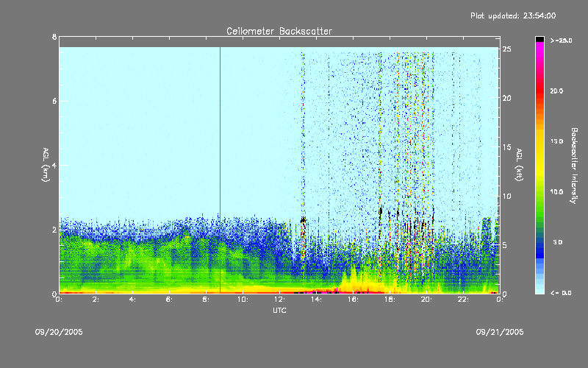Click the yellow band near 15.0 on colorbar
This screenshot has height=368, width=588.
pyautogui.click(x=539, y=142)
